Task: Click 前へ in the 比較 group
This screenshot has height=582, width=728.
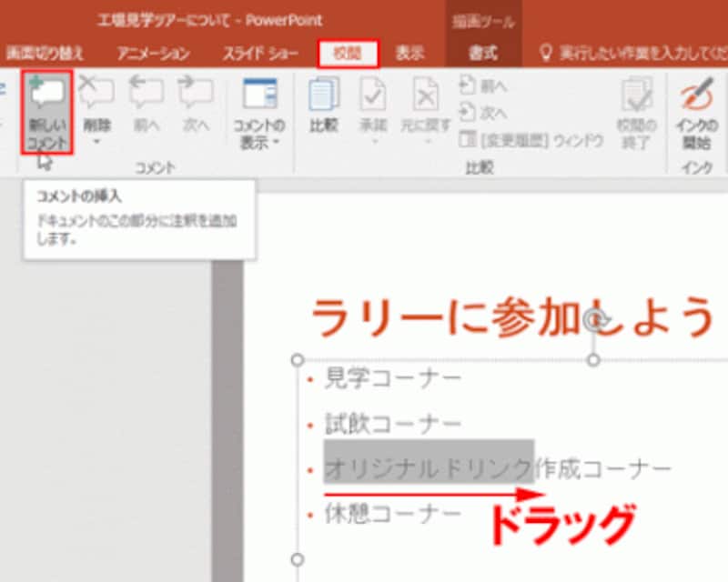Action: click(x=483, y=85)
